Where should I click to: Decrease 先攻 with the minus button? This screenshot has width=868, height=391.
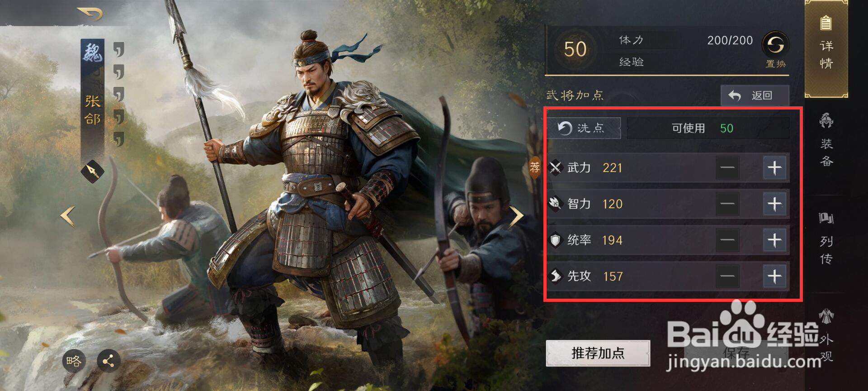pos(727,276)
